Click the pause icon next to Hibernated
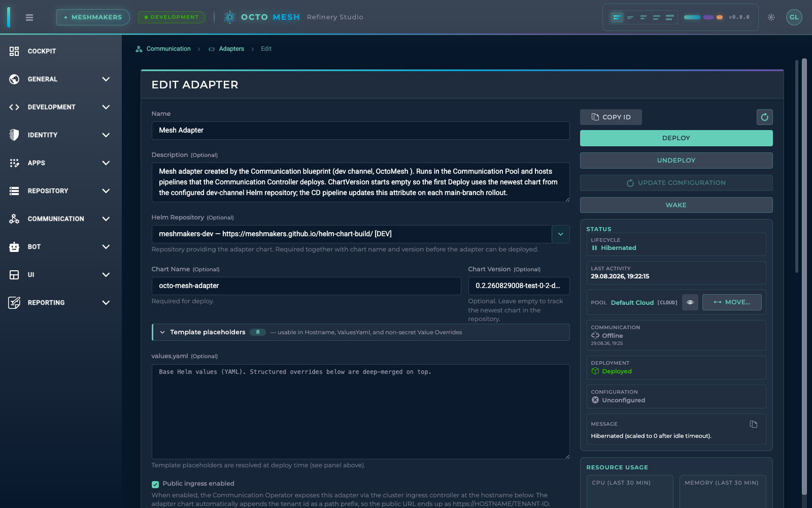Screen dimensions: 812x508 [594, 248]
